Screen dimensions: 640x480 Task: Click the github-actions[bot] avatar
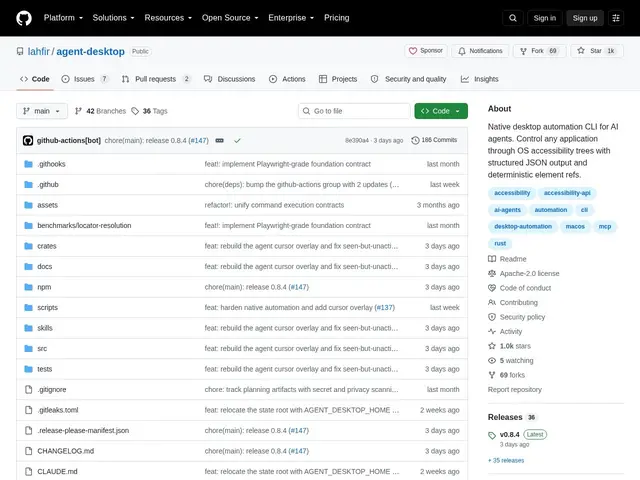28,140
